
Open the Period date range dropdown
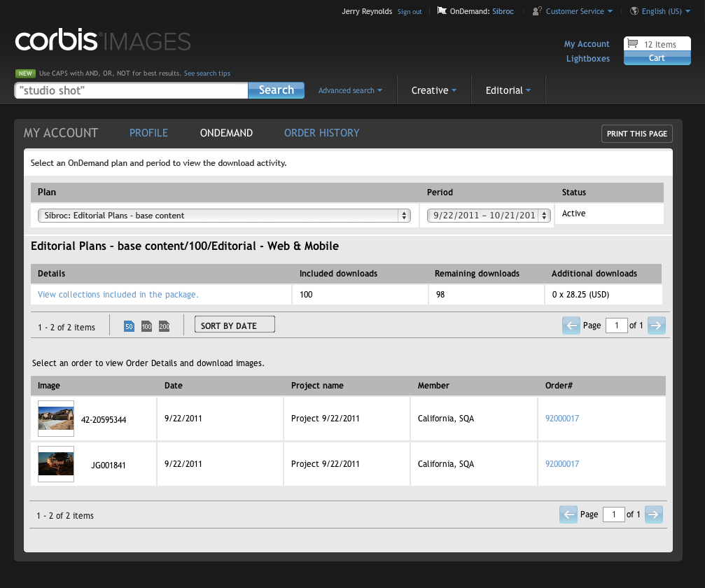tap(489, 216)
